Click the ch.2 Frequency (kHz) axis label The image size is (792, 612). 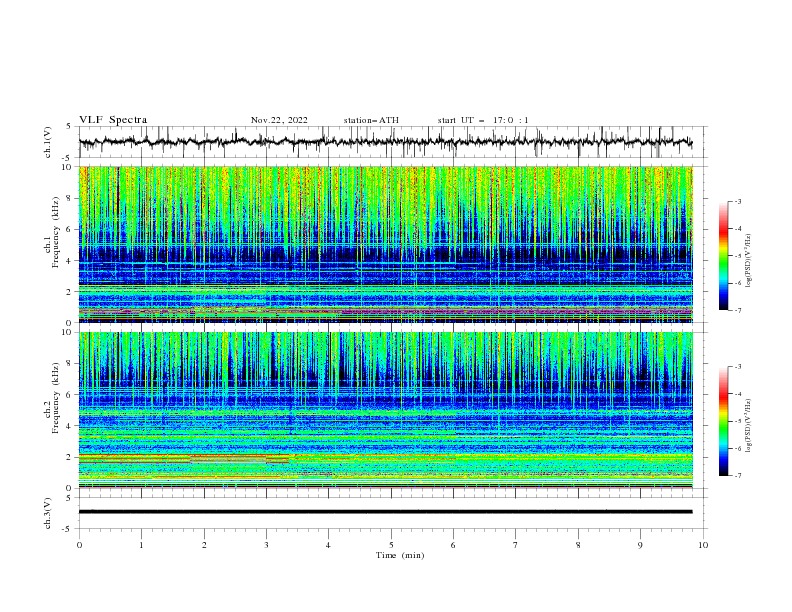pos(52,398)
